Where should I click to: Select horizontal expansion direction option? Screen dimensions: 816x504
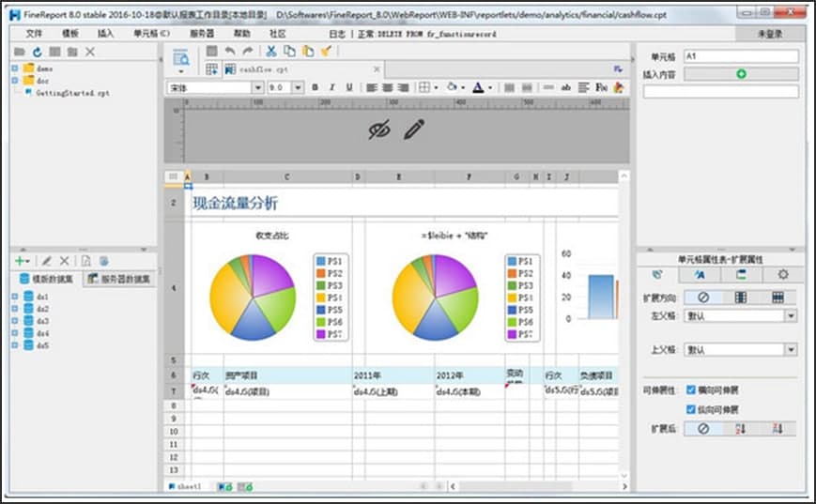click(x=778, y=297)
